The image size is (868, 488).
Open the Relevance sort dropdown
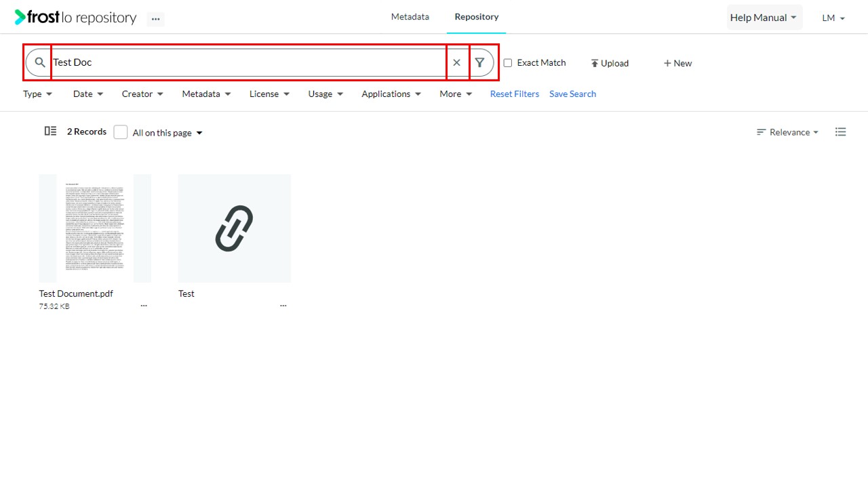coord(788,132)
